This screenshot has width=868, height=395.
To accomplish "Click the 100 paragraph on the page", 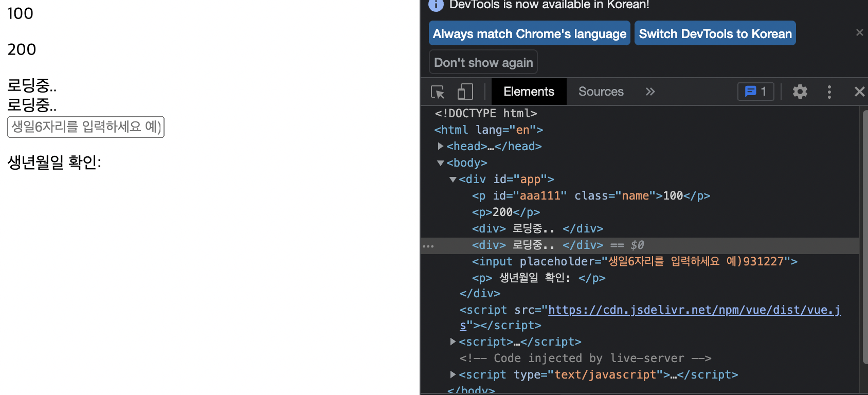I will coord(21,13).
